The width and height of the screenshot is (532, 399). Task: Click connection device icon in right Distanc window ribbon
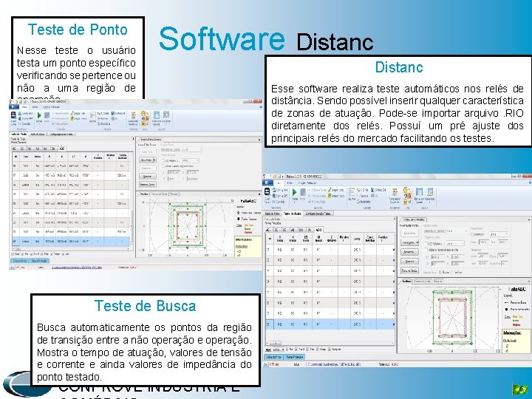(x=267, y=191)
